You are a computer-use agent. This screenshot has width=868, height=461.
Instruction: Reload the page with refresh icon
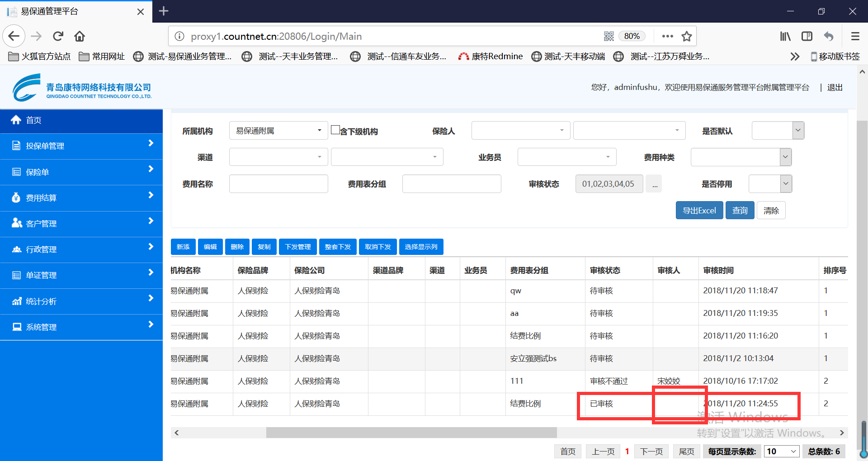coord(58,36)
